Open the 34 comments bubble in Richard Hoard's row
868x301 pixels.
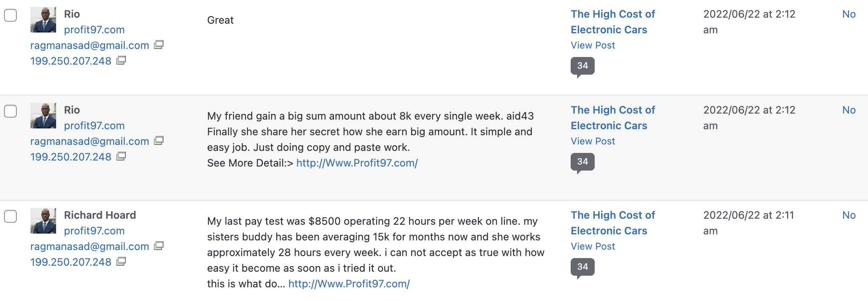click(x=582, y=267)
